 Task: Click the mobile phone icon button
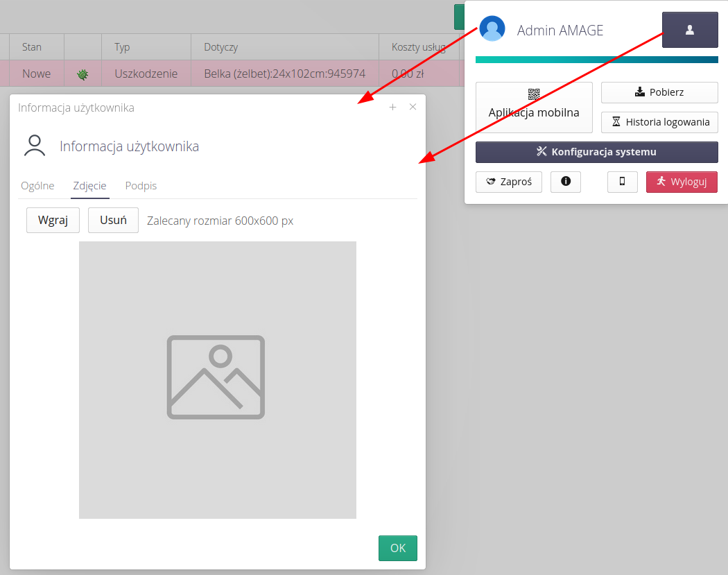(x=622, y=182)
